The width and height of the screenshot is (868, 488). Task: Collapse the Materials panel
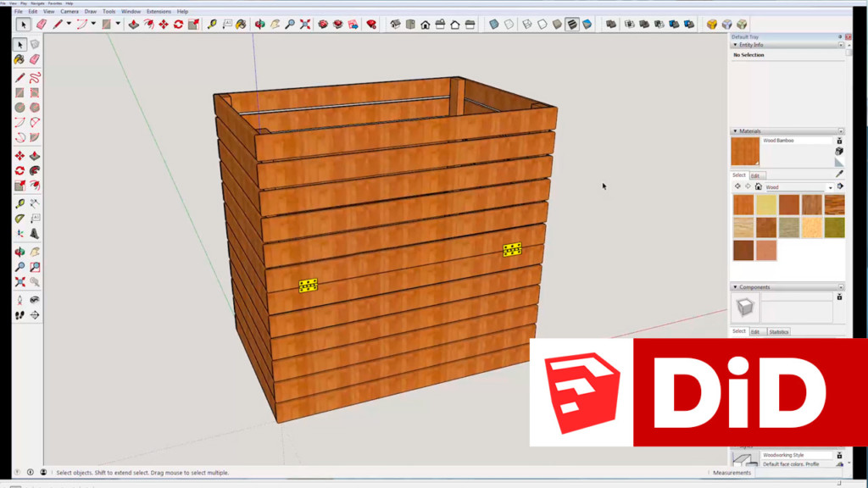pos(735,131)
